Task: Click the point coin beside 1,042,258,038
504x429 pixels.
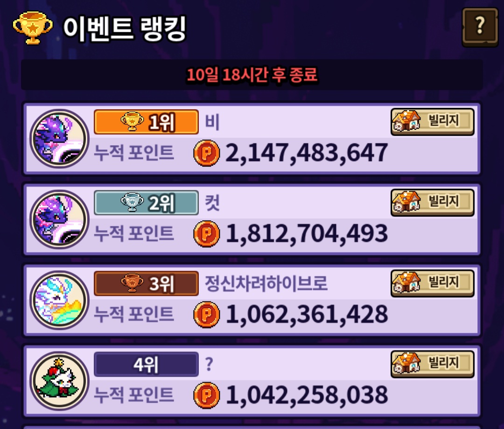Action: 207,395
